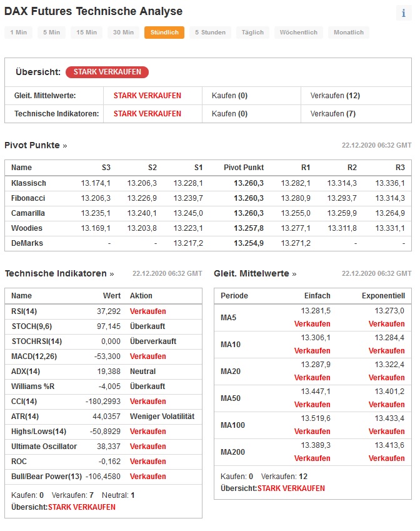This screenshot has width=420, height=531.
Task: Click Verkaufen next to RSI(14)
Action: pos(149,311)
